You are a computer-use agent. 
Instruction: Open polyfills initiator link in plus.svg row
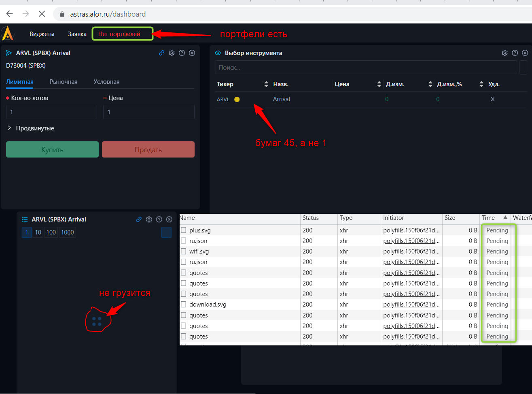pos(411,230)
